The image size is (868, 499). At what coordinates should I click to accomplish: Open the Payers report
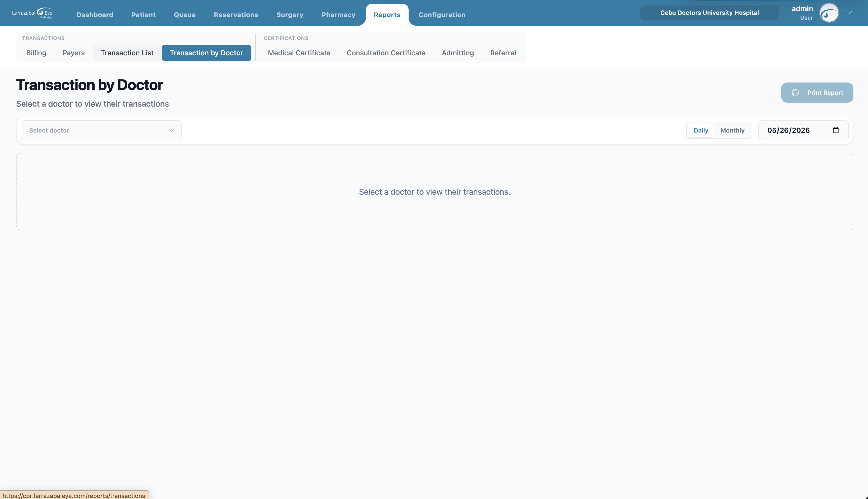[x=73, y=53]
